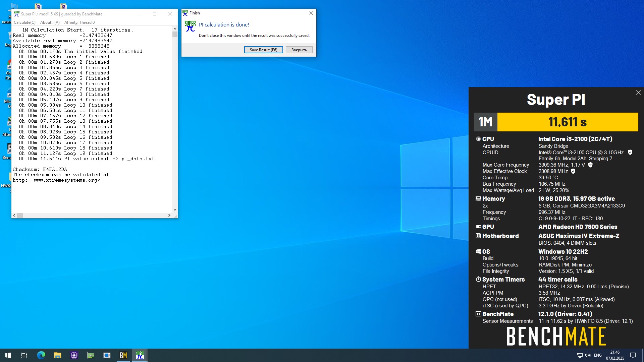Viewport: 644px width, 362px height.
Task: Click the Super PI icon in Finish dialog
Action: (x=190, y=26)
